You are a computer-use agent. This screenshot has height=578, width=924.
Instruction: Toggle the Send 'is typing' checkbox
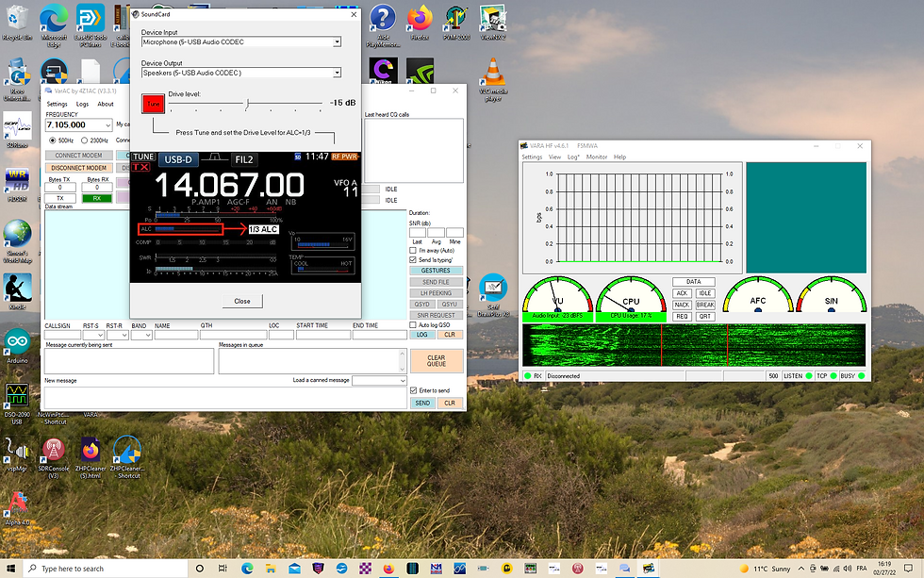413,260
